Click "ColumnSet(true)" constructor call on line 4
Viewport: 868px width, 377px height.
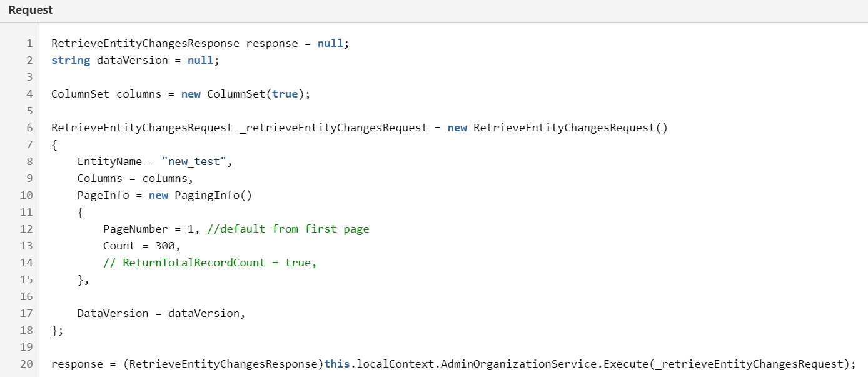coord(256,94)
